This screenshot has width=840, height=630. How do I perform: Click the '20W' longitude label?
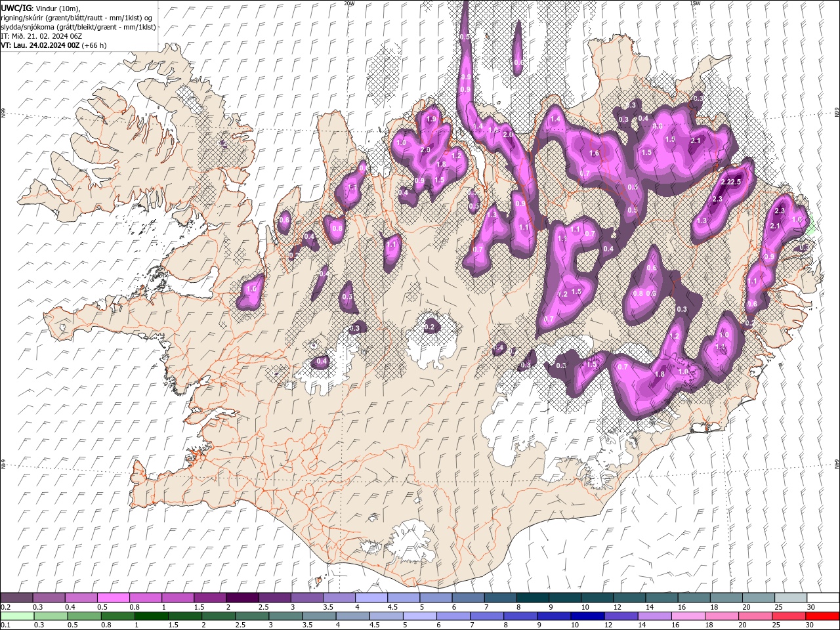click(349, 3)
